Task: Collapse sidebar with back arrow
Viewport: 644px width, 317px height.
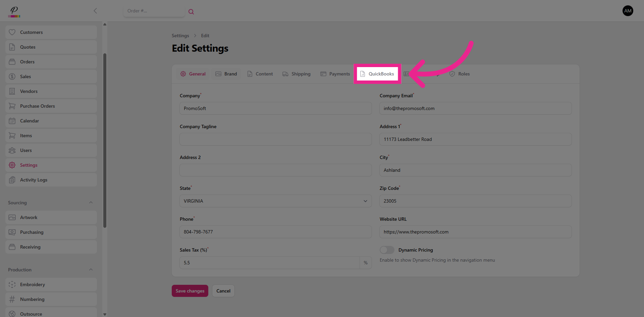Action: 95,11
